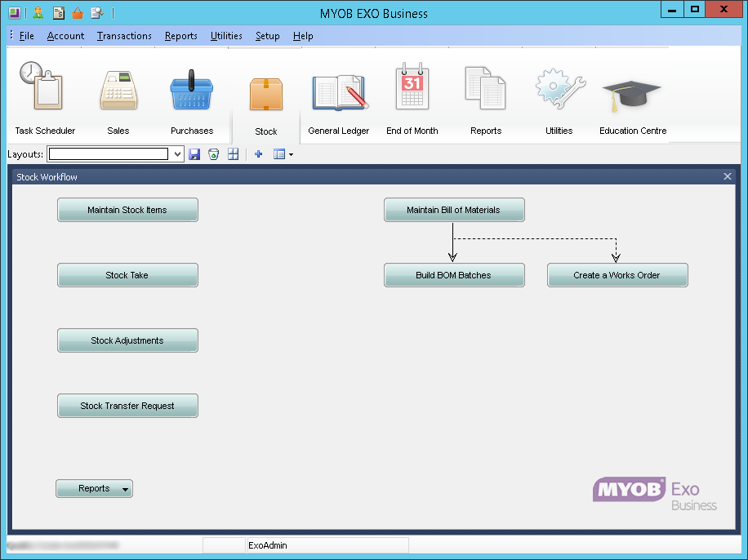Expand the arrow beside the widget list icon

click(x=291, y=154)
